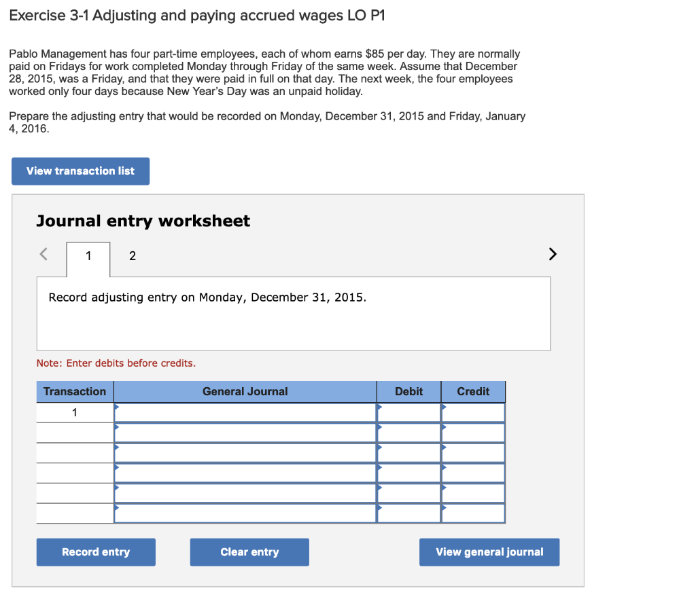Image resolution: width=696 pixels, height=616 pixels.
Task: Select the Credit field in second row
Action: pyautogui.click(x=473, y=433)
